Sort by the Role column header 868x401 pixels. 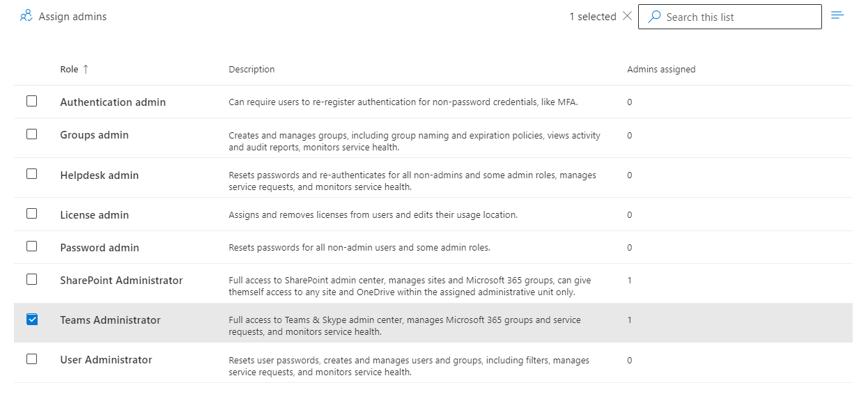[69, 69]
